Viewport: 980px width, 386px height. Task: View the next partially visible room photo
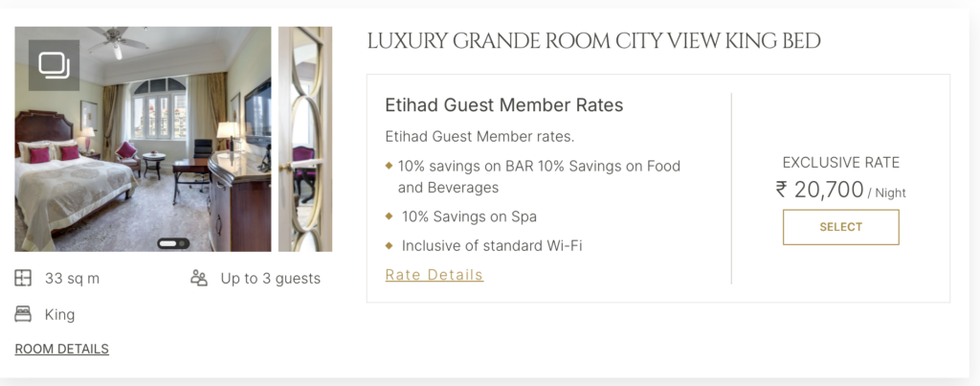click(305, 139)
